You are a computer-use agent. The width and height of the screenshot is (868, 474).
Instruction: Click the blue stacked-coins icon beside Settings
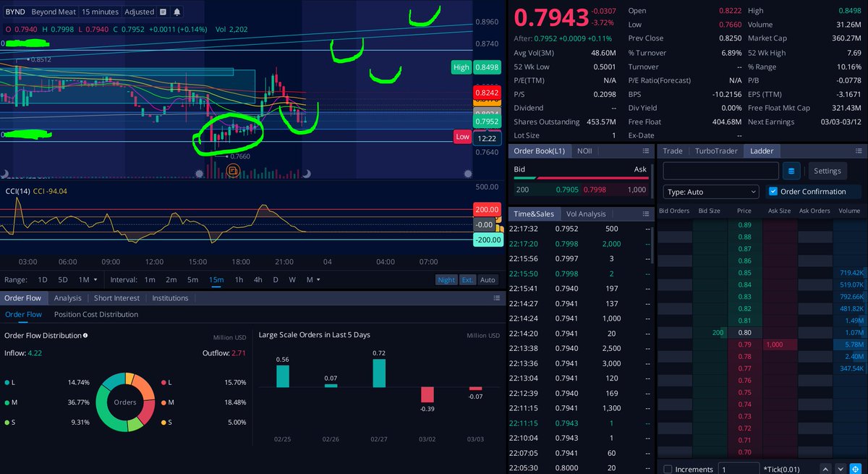coord(791,171)
